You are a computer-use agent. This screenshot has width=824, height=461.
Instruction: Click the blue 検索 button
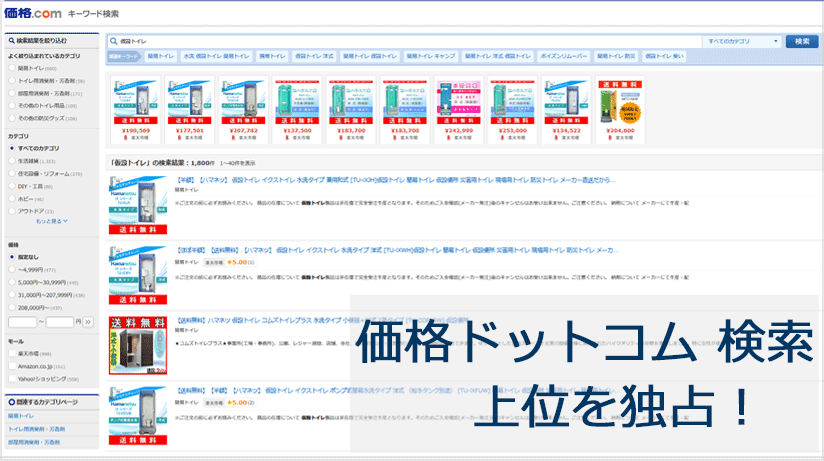(802, 41)
